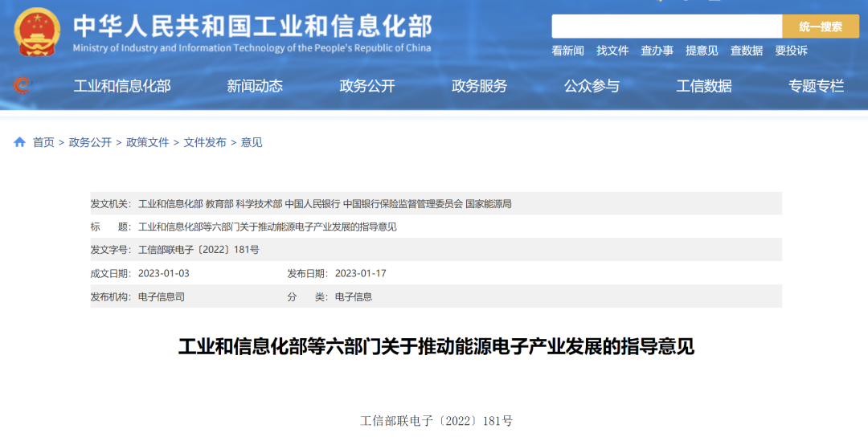Go to 政务公开 in the breadcrumb

(x=90, y=143)
